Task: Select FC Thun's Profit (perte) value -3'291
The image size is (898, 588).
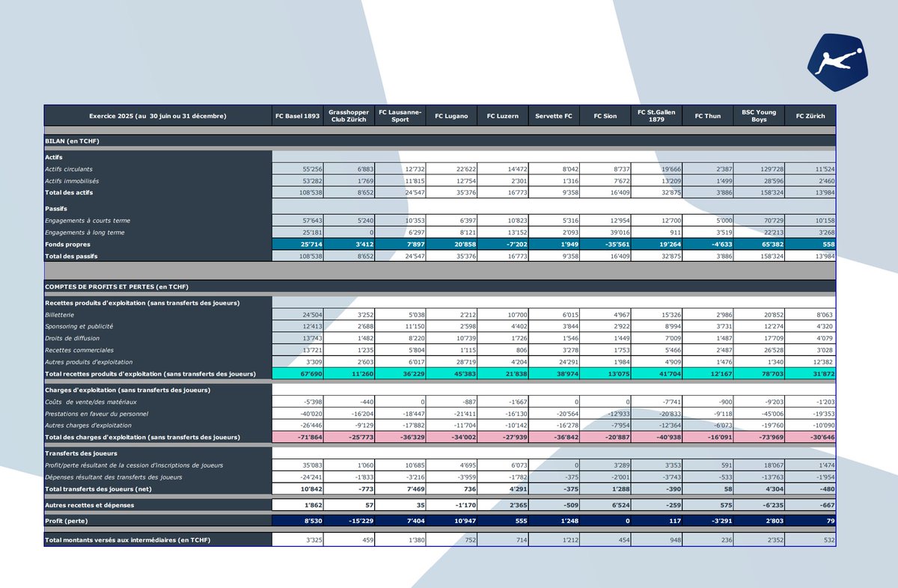Action: (x=707, y=521)
